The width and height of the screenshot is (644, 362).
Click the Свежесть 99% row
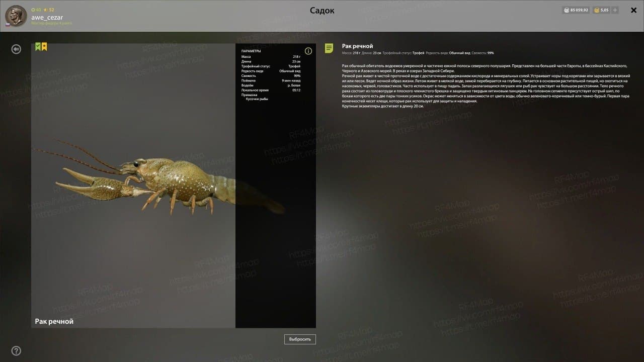click(271, 76)
